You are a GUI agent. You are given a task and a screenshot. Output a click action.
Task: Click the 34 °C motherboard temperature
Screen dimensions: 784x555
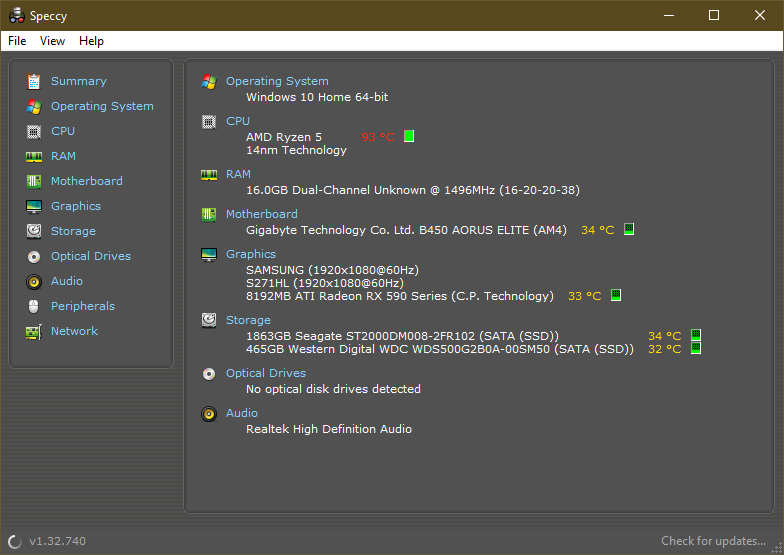tap(598, 230)
